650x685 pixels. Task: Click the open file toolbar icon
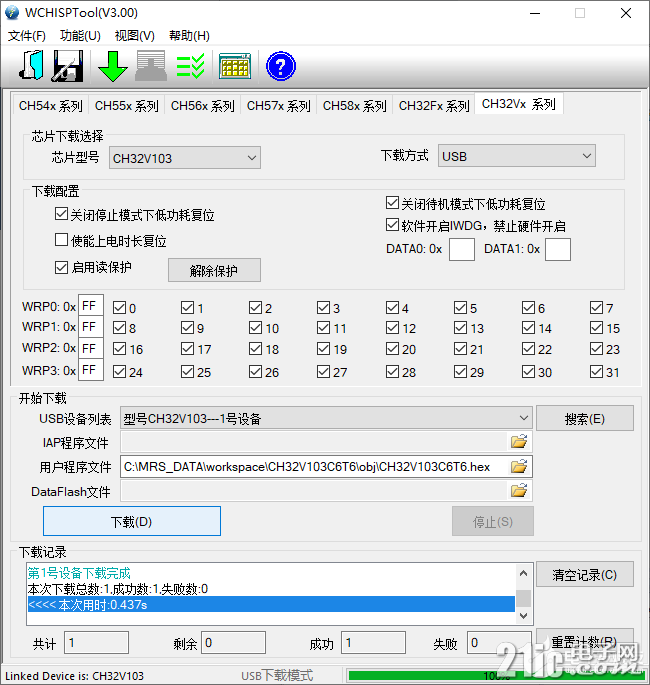[x=31, y=66]
